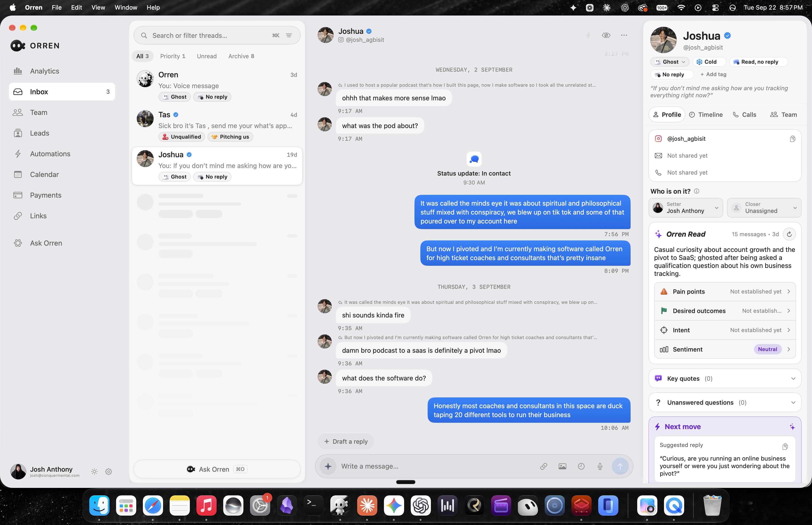
Task: Click Joshua's large profile photo in right panel
Action: (663, 40)
